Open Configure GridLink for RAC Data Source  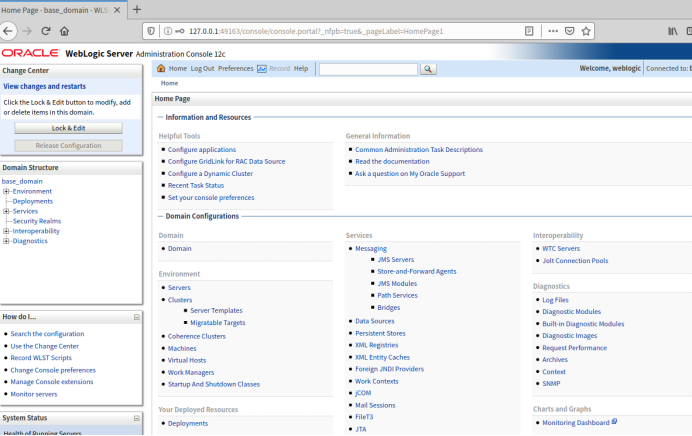[226, 162]
